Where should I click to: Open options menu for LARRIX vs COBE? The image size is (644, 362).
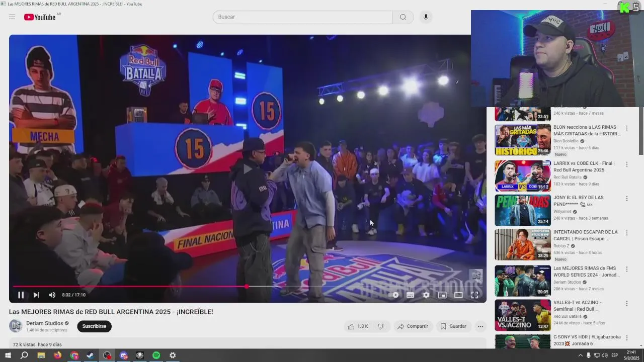627,164
